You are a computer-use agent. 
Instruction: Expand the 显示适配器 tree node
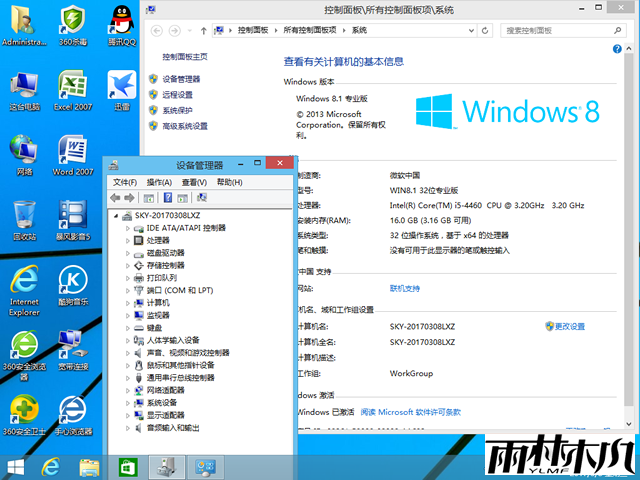click(x=127, y=416)
